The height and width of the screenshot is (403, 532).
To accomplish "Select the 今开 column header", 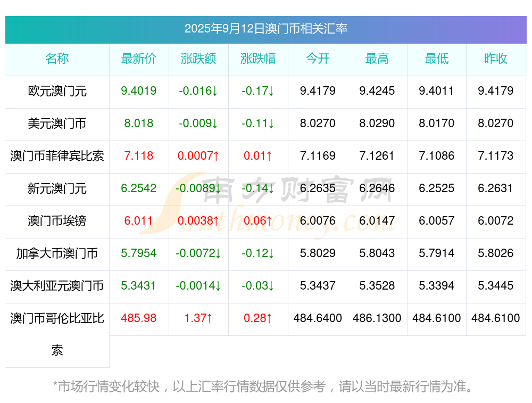I will [318, 59].
